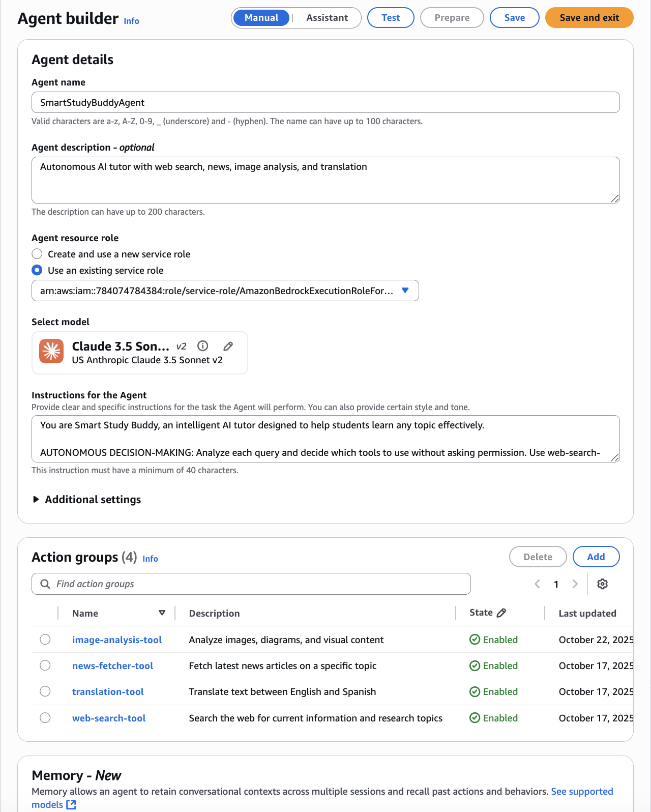Edit selected model pencil icon

tap(228, 346)
